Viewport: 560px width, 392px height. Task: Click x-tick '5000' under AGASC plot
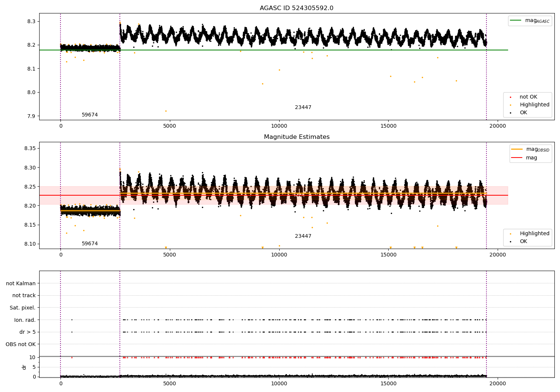[x=170, y=126]
